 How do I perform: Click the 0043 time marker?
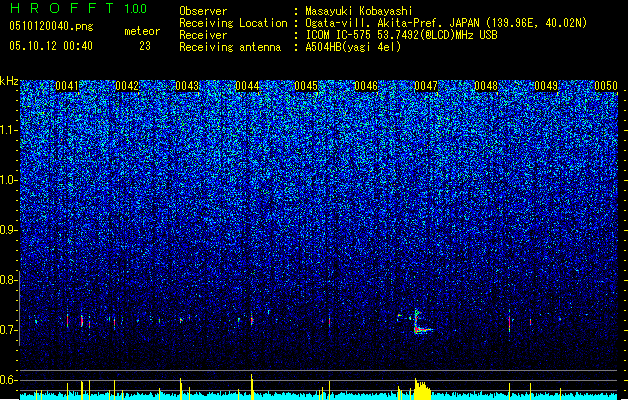[187, 86]
